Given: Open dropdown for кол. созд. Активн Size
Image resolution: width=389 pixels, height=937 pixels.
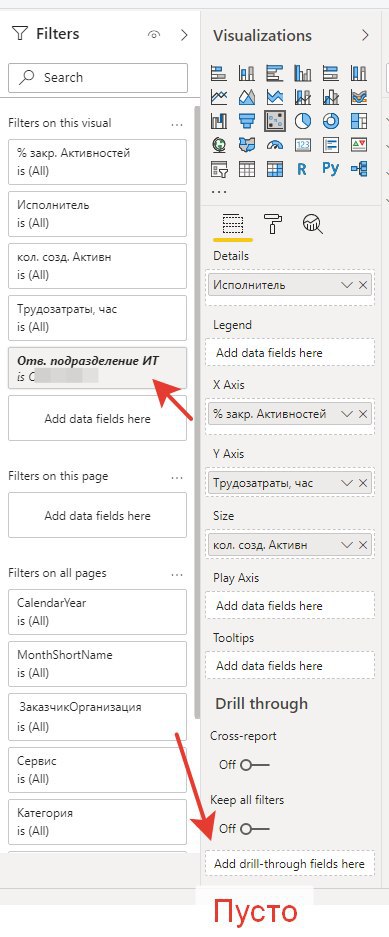Looking at the screenshot, I should coord(347,544).
